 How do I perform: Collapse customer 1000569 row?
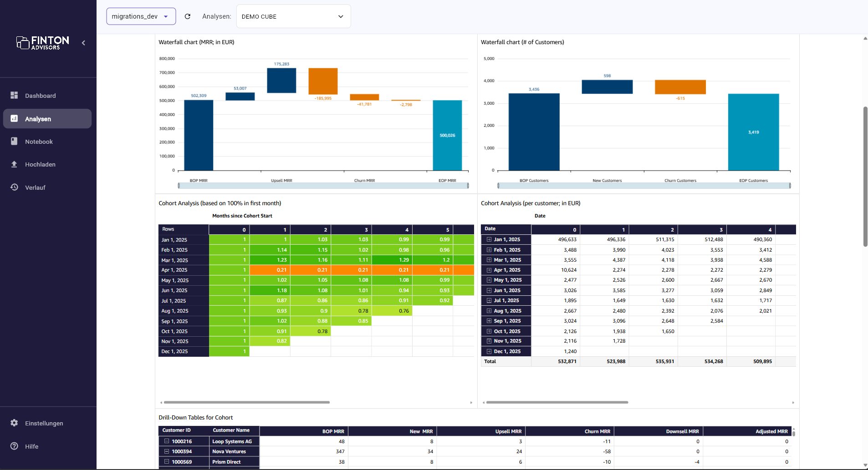coord(167,462)
